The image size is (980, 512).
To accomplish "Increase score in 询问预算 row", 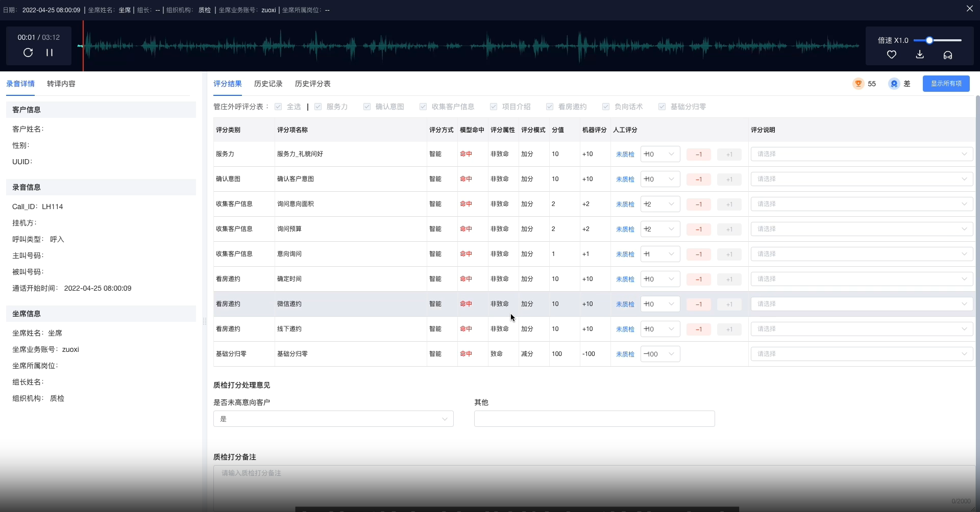I will 729,229.
